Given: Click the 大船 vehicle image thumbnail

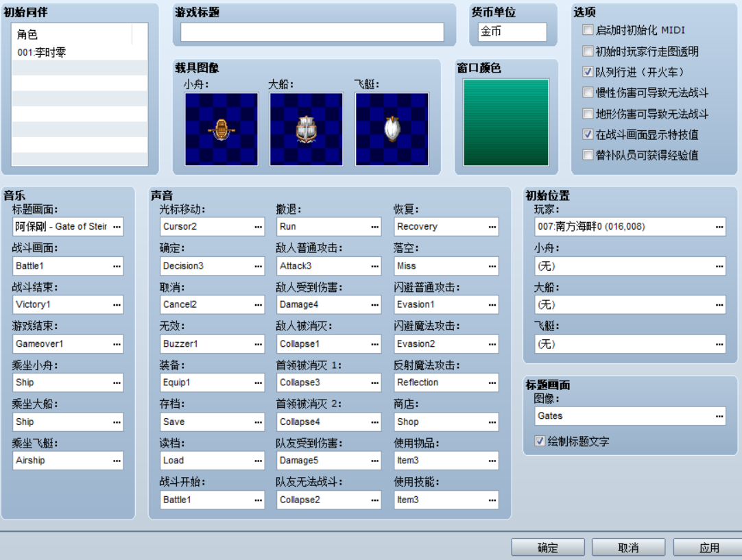Looking at the screenshot, I should pyautogui.click(x=306, y=129).
